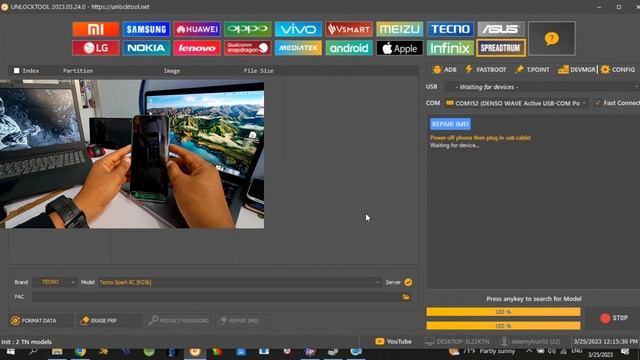This screenshot has width=640, height=360.
Task: Open the T.POINT tab
Action: coord(532,70)
